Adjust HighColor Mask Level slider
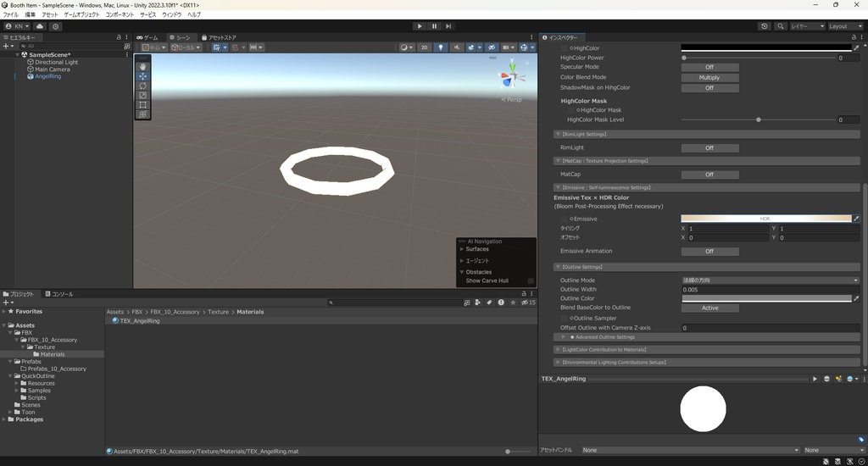The height and width of the screenshot is (466, 868). 759,120
